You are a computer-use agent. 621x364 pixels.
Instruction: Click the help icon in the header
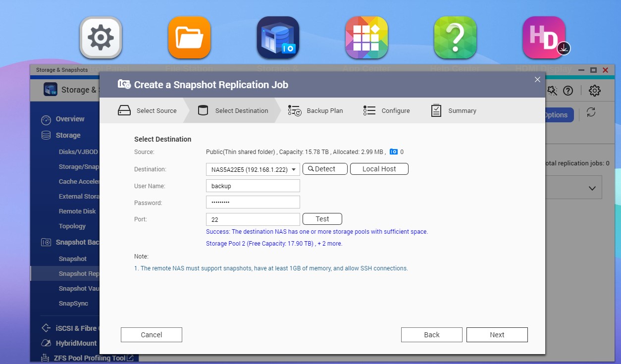[x=568, y=91]
